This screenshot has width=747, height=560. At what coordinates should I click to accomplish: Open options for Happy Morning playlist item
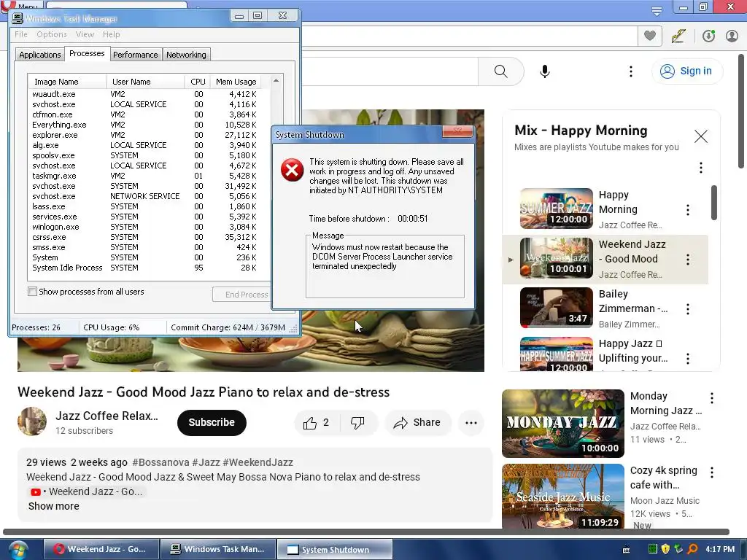[687, 210]
